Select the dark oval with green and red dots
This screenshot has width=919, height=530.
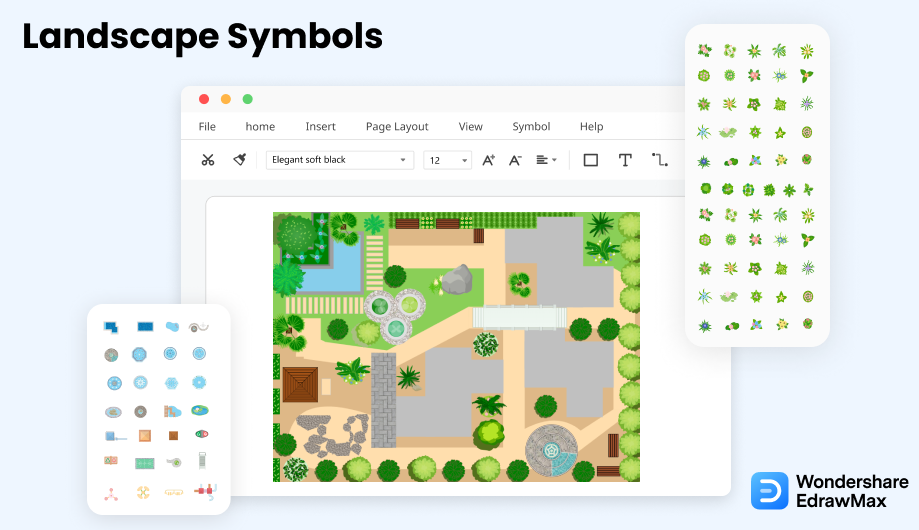(202, 434)
